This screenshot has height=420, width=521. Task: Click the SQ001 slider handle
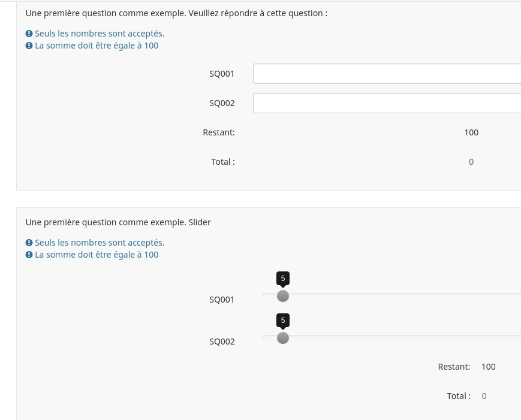283,296
